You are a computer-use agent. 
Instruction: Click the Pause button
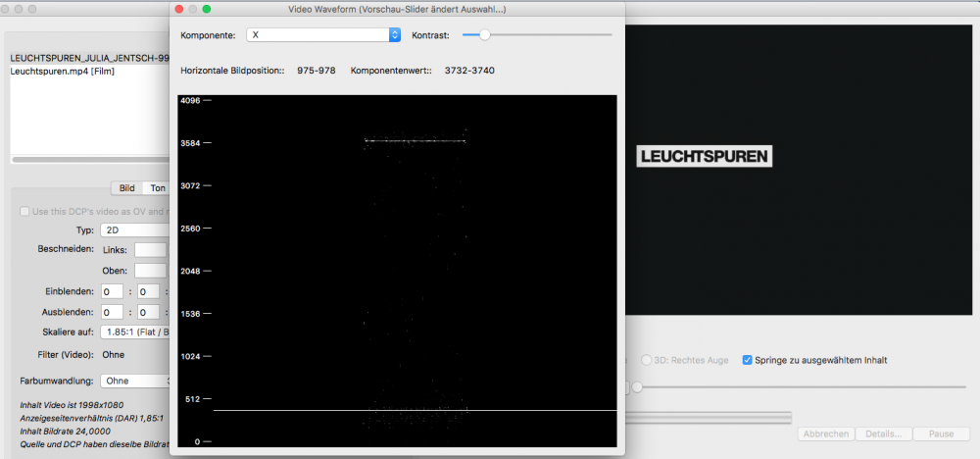941,433
